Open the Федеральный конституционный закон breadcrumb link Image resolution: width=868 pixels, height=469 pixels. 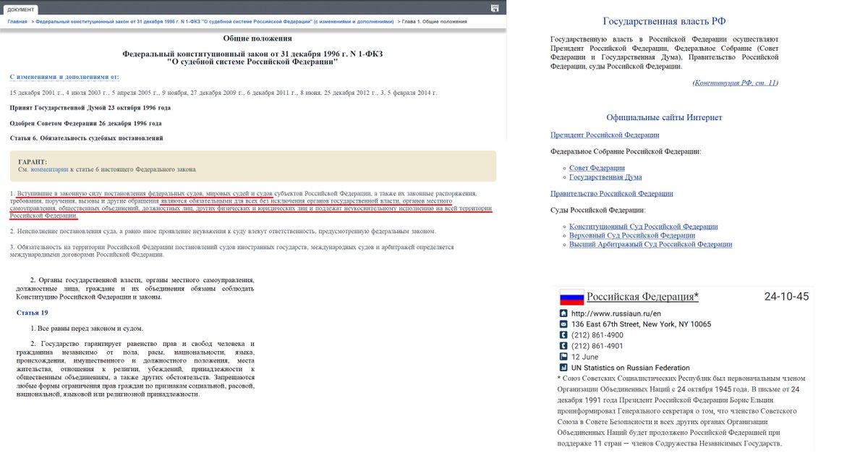coord(214,22)
